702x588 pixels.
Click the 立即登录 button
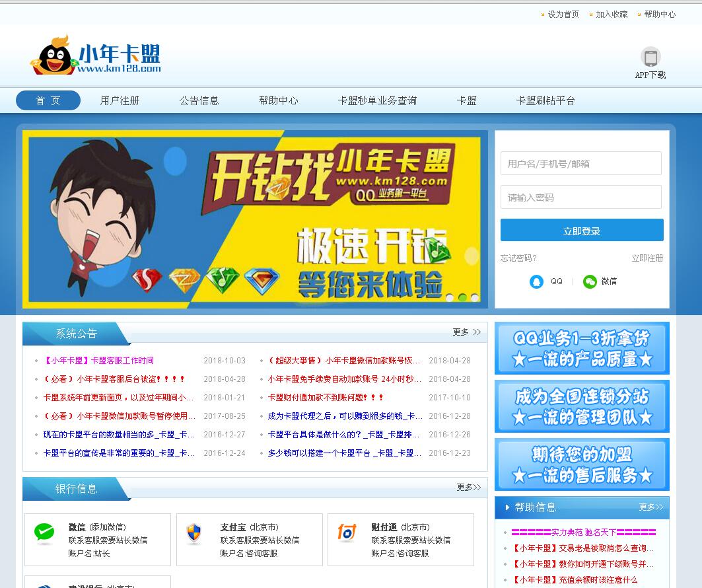click(x=582, y=230)
